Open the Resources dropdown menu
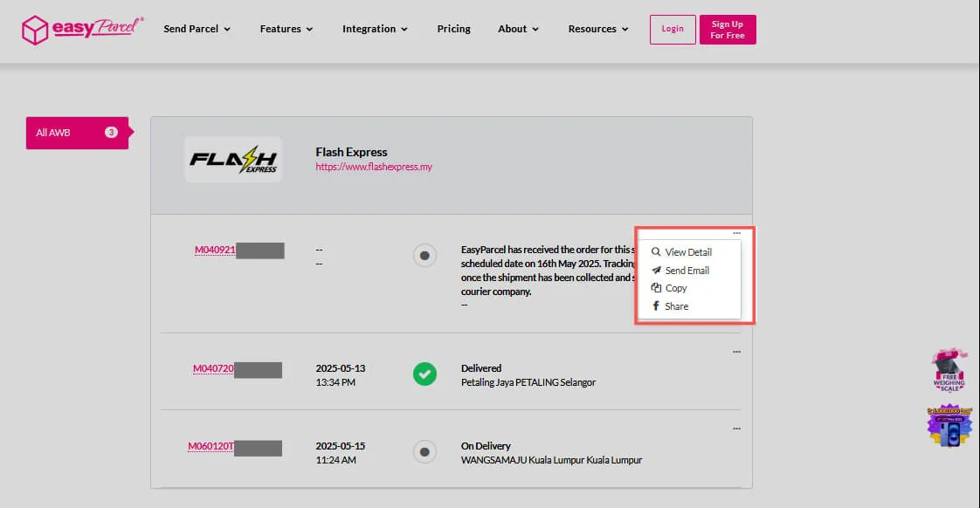Screen dimensions: 980x508 597,29
